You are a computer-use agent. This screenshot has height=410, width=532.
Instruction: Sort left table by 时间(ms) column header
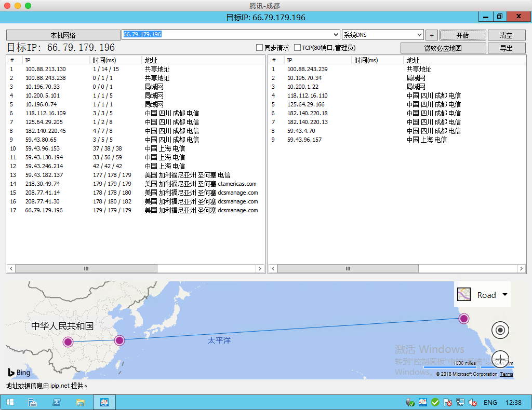[x=104, y=60]
